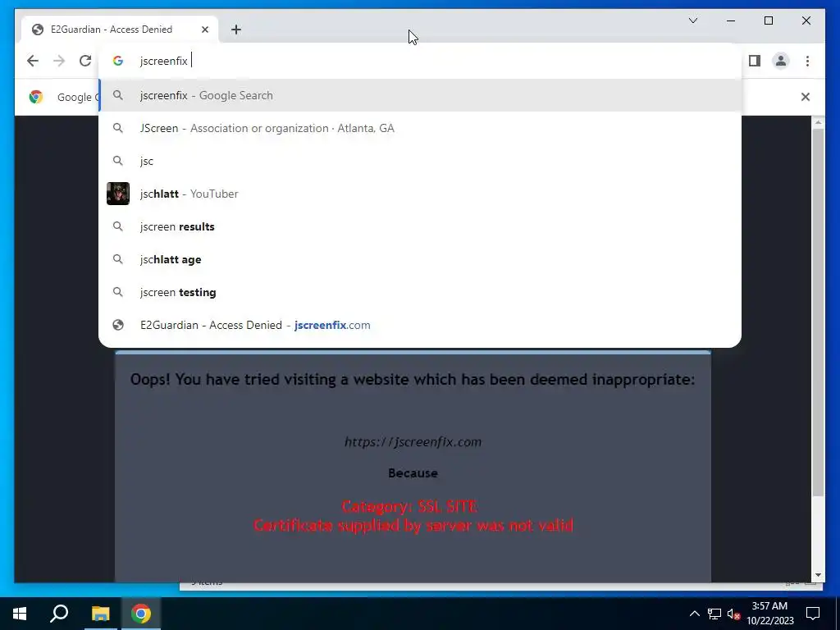Open the Chrome profile avatar
This screenshot has width=840, height=630.
click(781, 61)
